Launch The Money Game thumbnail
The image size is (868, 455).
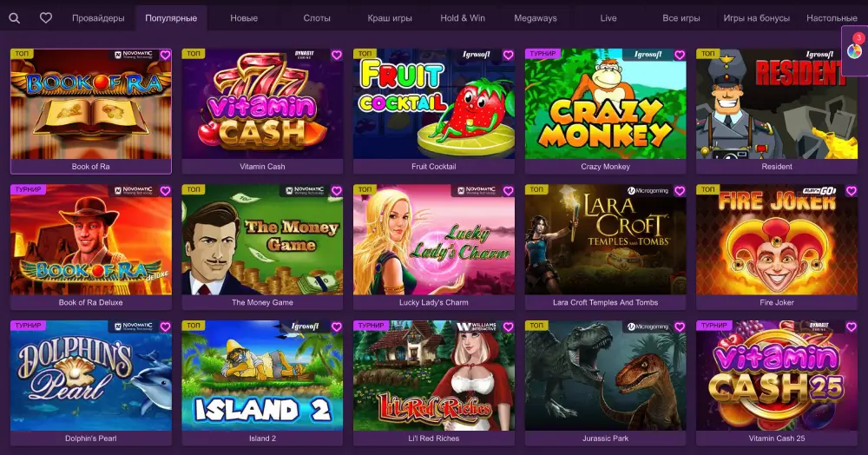click(x=262, y=240)
